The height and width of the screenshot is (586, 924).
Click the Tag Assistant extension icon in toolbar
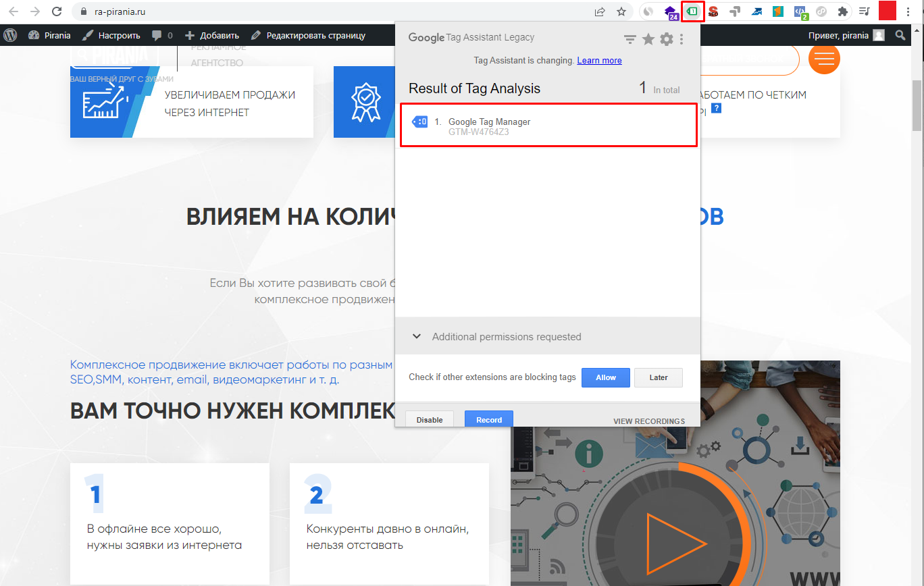click(693, 11)
